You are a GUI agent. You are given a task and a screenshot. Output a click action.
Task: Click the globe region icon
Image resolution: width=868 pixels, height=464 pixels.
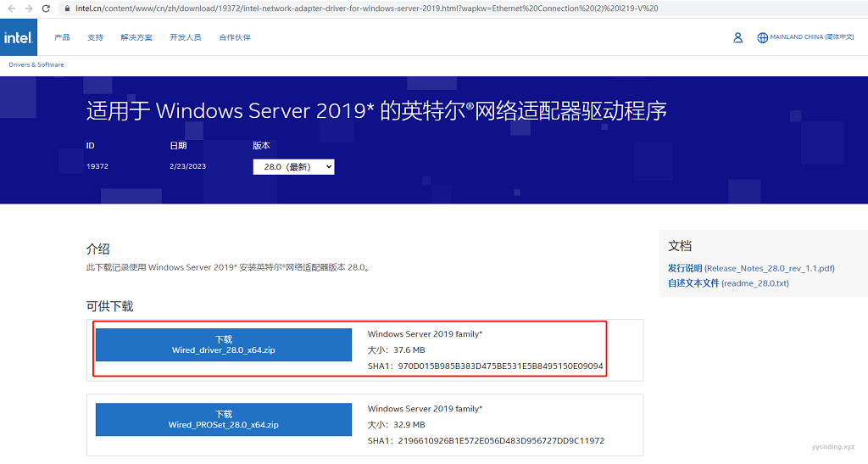[762, 37]
